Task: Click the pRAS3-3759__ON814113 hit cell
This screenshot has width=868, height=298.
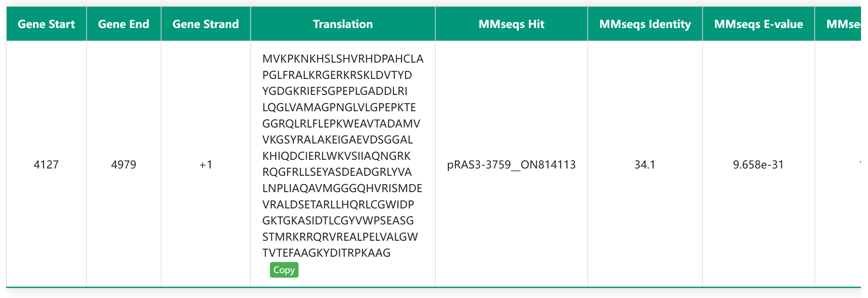Action: 511,164
